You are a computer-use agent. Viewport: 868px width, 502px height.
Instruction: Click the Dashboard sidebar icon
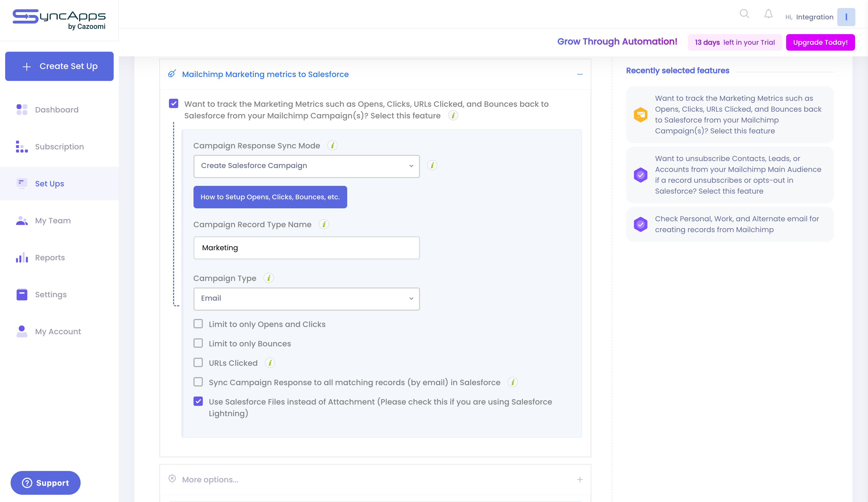[x=22, y=110]
